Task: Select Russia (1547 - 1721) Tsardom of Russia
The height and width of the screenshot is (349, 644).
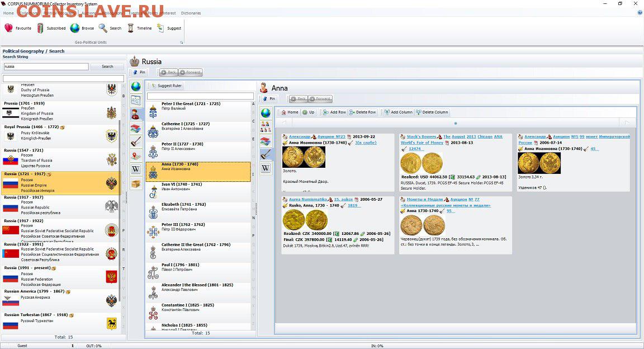Action: point(60,159)
